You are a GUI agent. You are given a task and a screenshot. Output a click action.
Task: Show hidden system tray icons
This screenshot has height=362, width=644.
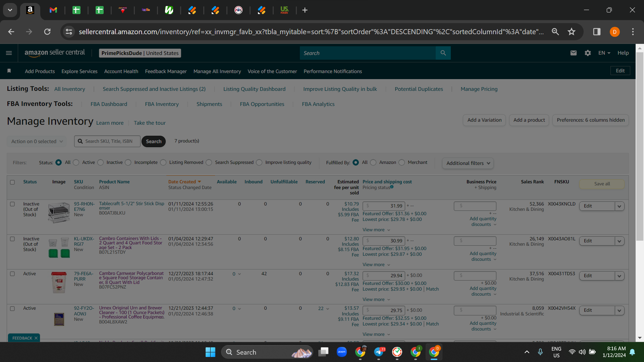(527, 352)
